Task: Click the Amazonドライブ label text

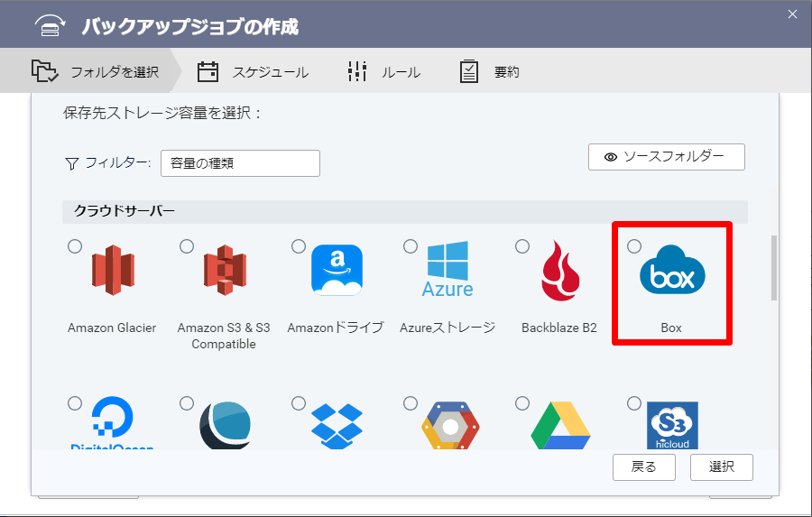Action: coord(336,328)
